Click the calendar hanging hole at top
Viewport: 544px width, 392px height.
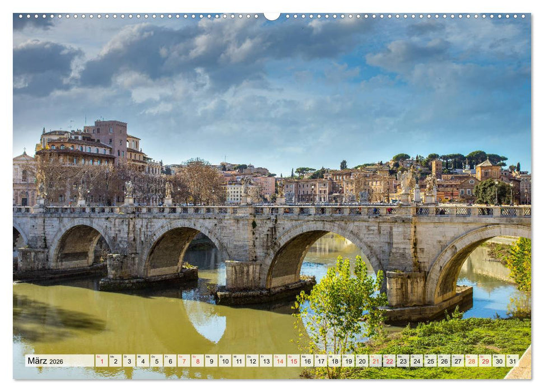click(x=272, y=16)
